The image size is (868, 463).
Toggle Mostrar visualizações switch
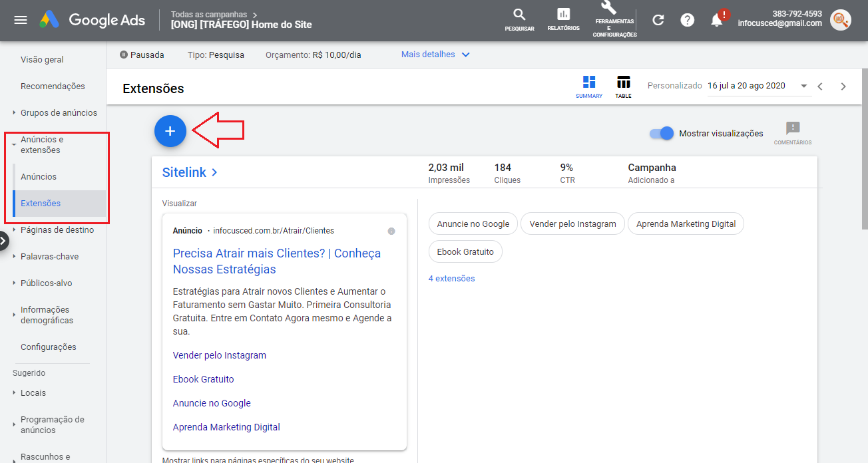point(662,134)
